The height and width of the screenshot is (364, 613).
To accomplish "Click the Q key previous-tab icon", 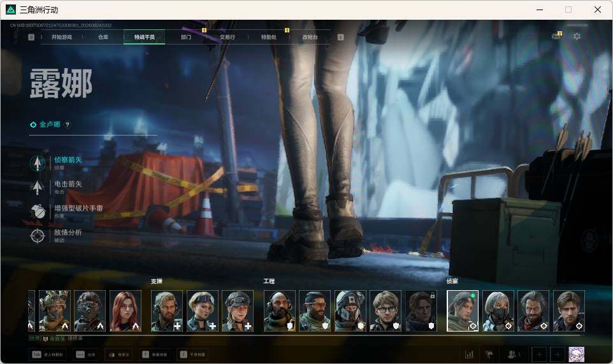I will coord(31,37).
